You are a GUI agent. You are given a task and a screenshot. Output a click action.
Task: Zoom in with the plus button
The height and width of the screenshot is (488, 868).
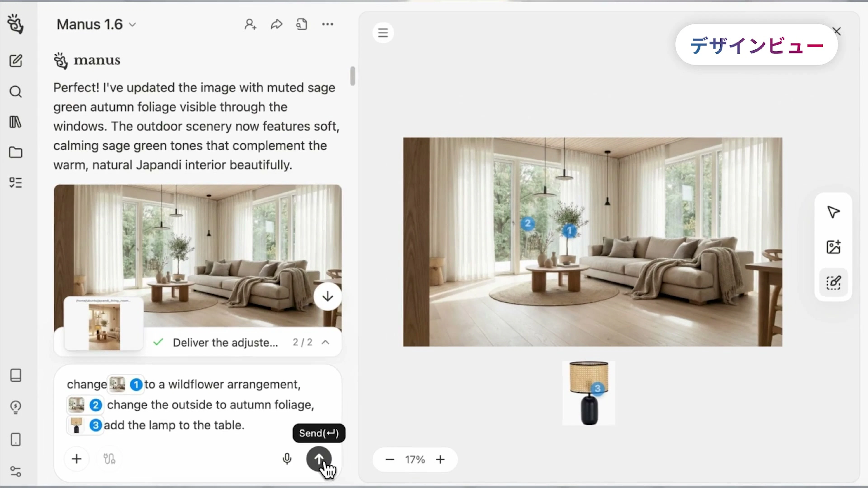pyautogui.click(x=440, y=459)
